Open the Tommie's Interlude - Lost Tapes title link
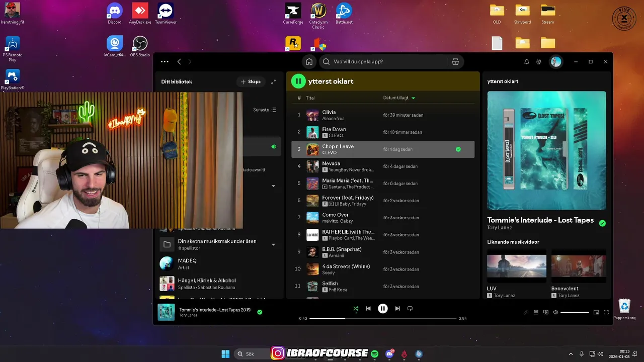644x362 pixels. point(540,220)
